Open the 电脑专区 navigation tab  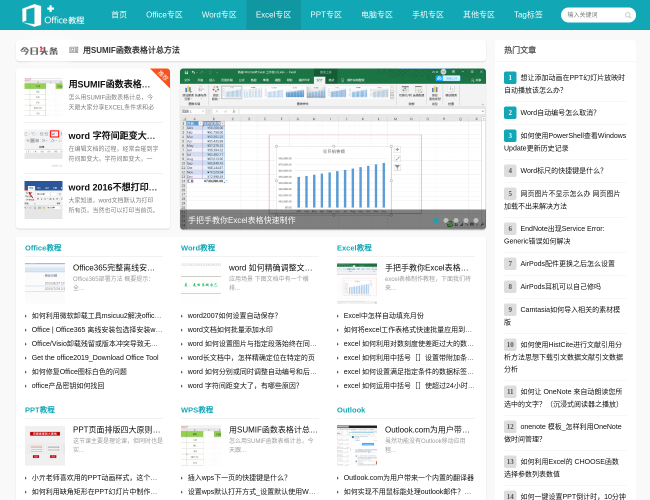[377, 15]
